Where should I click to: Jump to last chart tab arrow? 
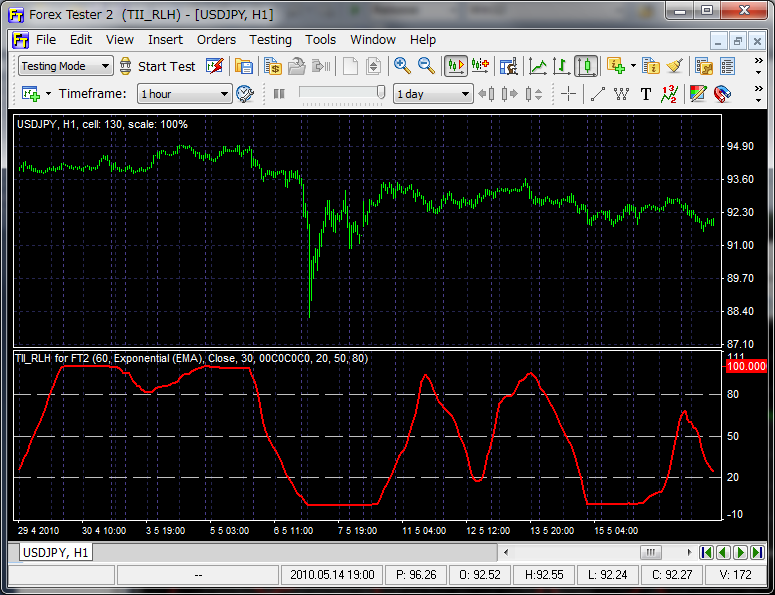[757, 552]
